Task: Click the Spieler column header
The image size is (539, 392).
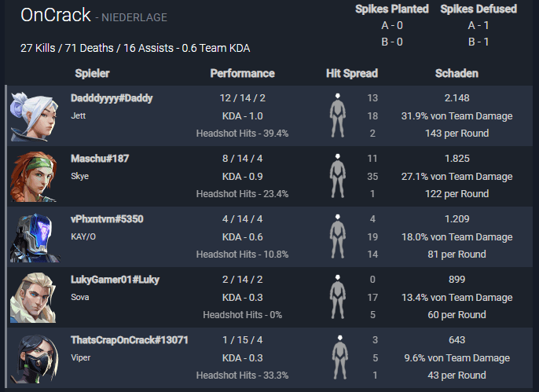Action: tap(92, 73)
